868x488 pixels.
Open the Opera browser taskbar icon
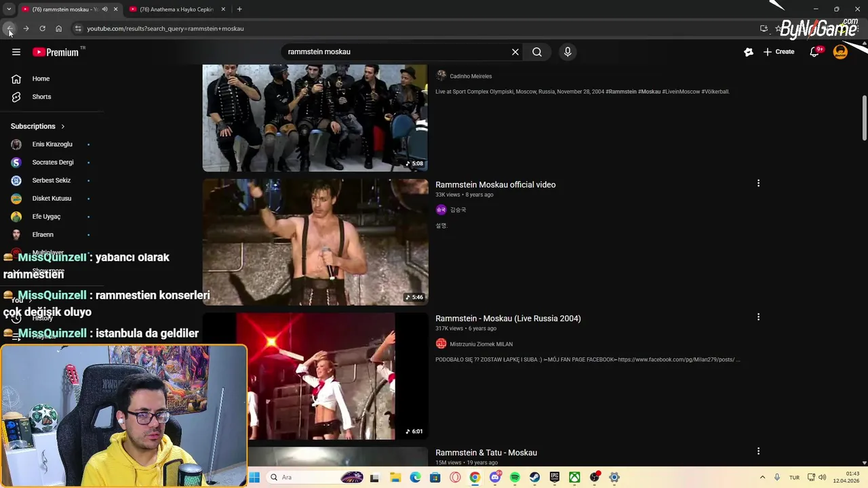[455, 477]
